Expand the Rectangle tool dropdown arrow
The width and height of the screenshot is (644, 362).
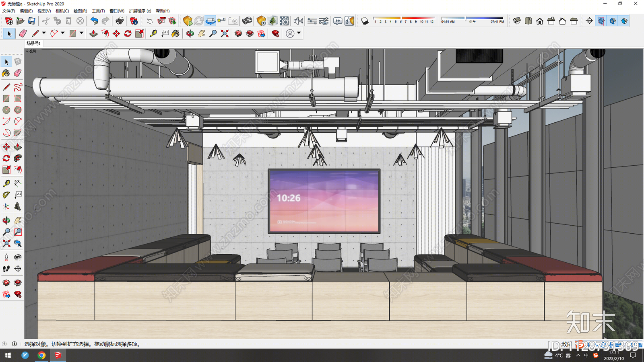pyautogui.click(x=81, y=33)
